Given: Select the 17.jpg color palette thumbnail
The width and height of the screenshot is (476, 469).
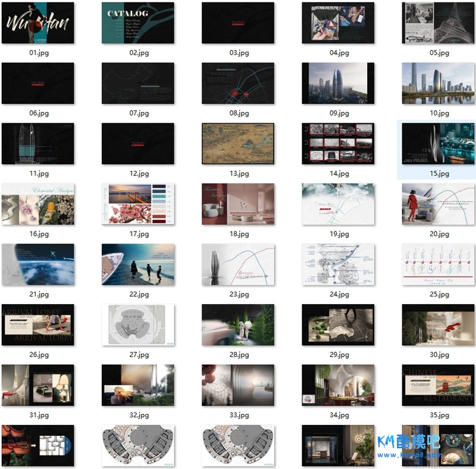Looking at the screenshot, I should click(138, 204).
